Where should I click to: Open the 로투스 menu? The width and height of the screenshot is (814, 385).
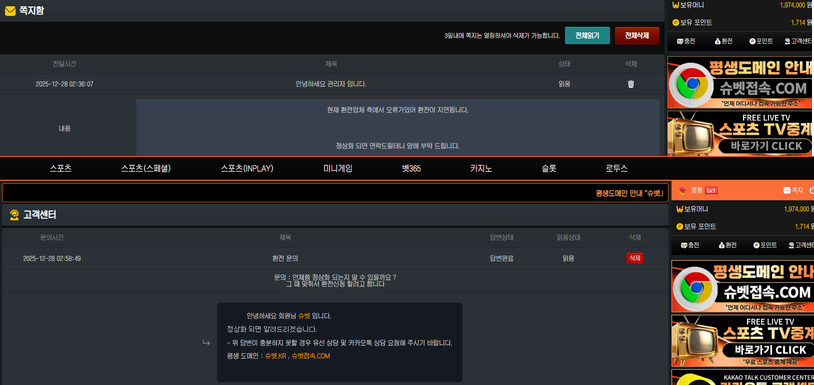(x=616, y=169)
